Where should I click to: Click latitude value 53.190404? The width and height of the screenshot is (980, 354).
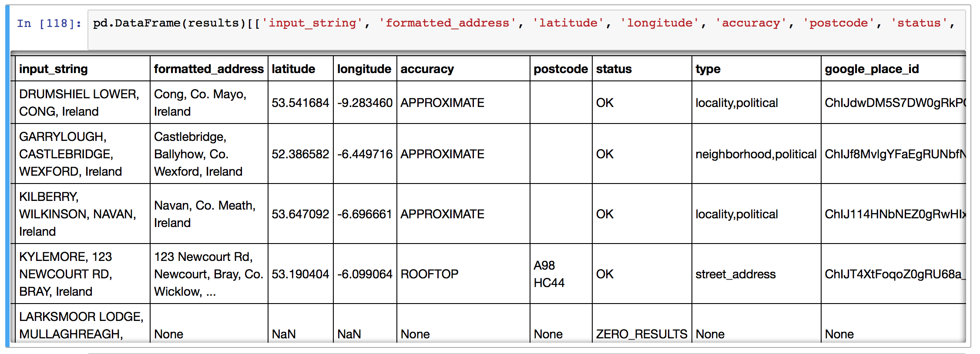point(300,274)
